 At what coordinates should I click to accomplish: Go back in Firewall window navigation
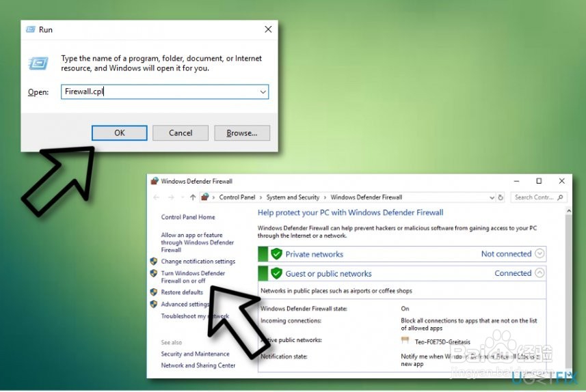click(156, 197)
